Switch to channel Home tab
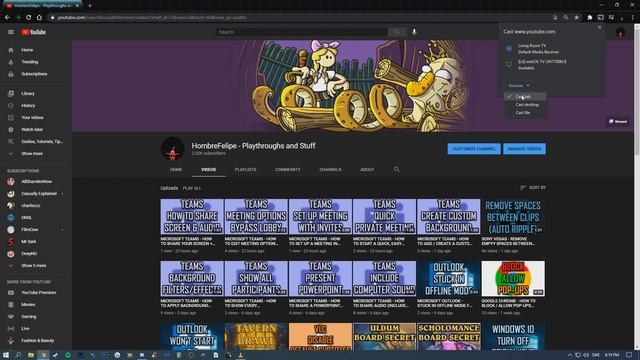This screenshot has width=640, height=360. pyautogui.click(x=176, y=169)
